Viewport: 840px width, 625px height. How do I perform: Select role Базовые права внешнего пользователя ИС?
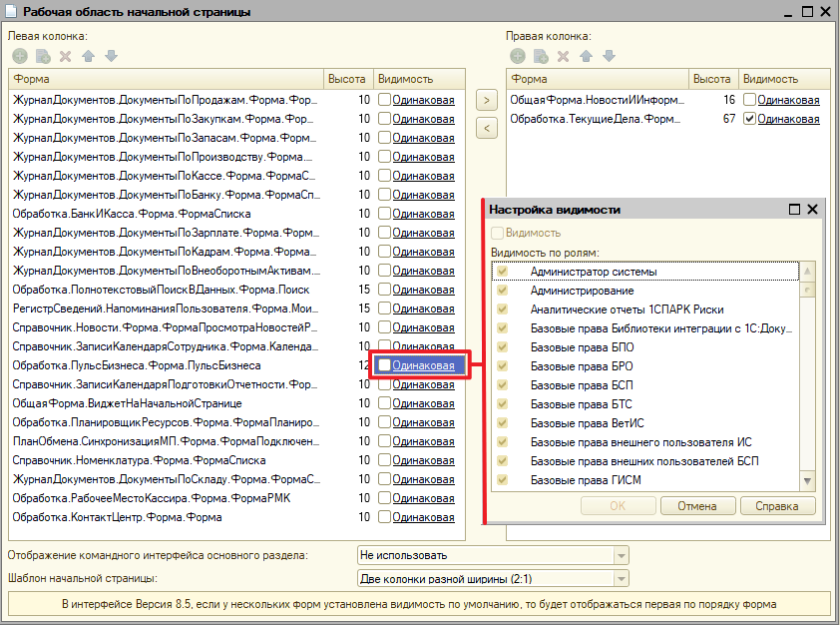(640, 442)
